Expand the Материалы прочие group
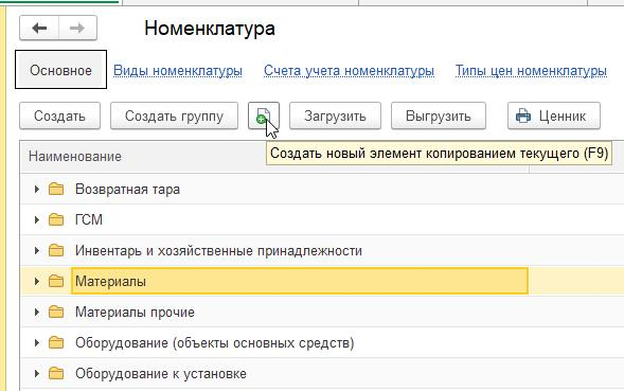The width and height of the screenshot is (624, 391). click(37, 312)
